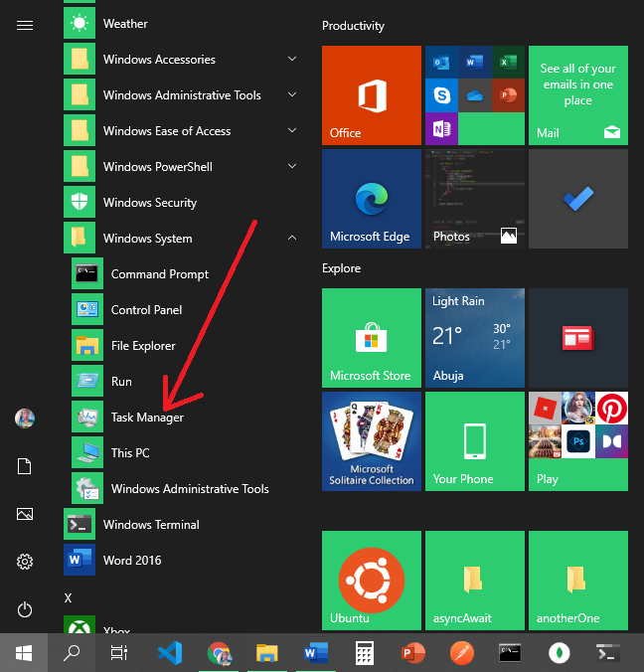Open the Microsoft Store tile

371,337
